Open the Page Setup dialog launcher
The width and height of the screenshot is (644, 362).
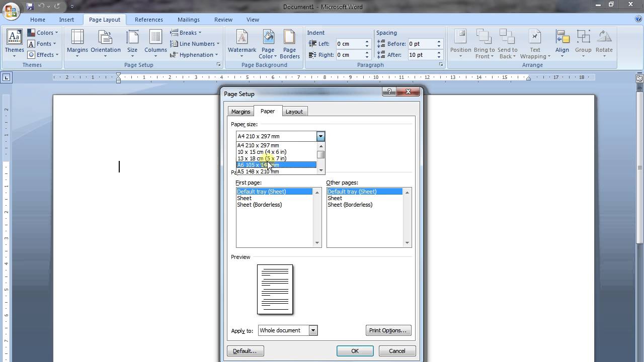218,65
